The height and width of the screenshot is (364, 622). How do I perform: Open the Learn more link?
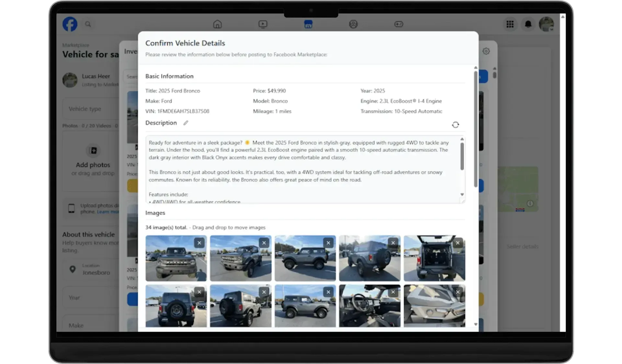point(108,212)
